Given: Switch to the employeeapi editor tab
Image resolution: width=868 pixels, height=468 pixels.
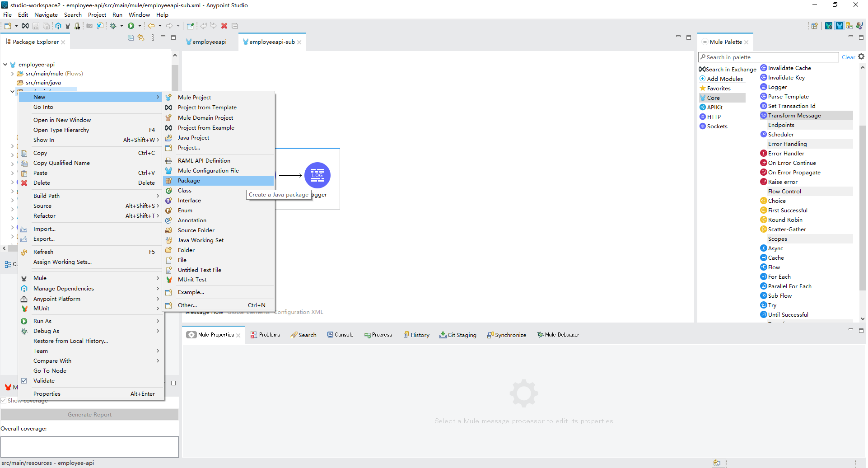Looking at the screenshot, I should point(210,42).
